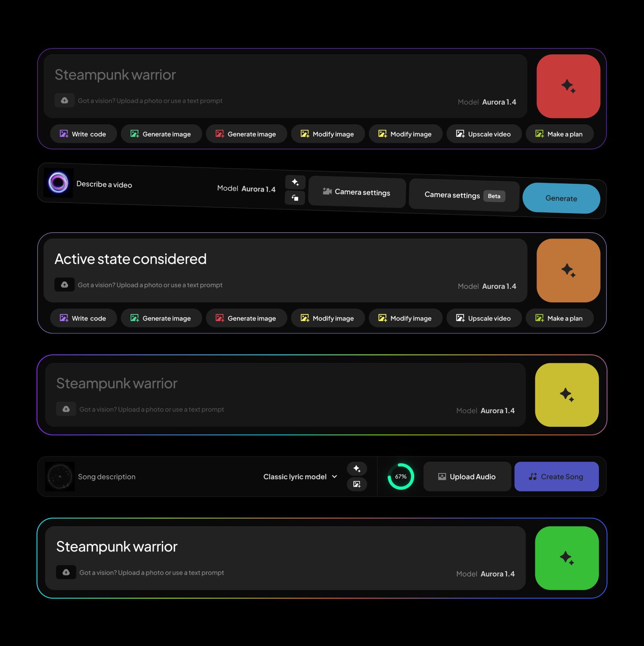Toggle the Upscale video suggestion chip
The width and height of the screenshot is (644, 646).
click(484, 134)
